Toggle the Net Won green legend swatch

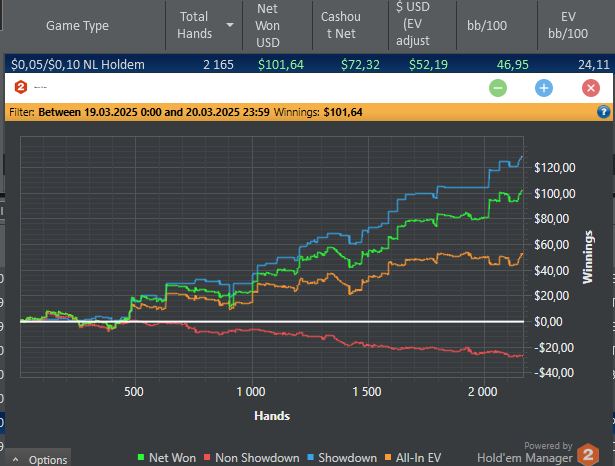tap(141, 457)
